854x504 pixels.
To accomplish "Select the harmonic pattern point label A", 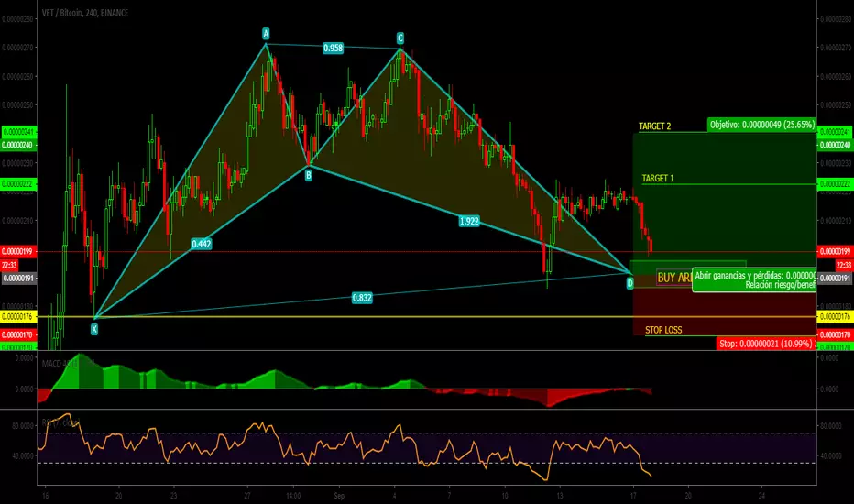I will pyautogui.click(x=266, y=34).
